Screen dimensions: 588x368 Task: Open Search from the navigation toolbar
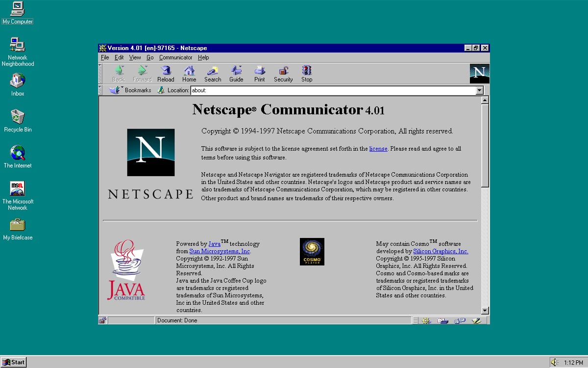click(212, 73)
